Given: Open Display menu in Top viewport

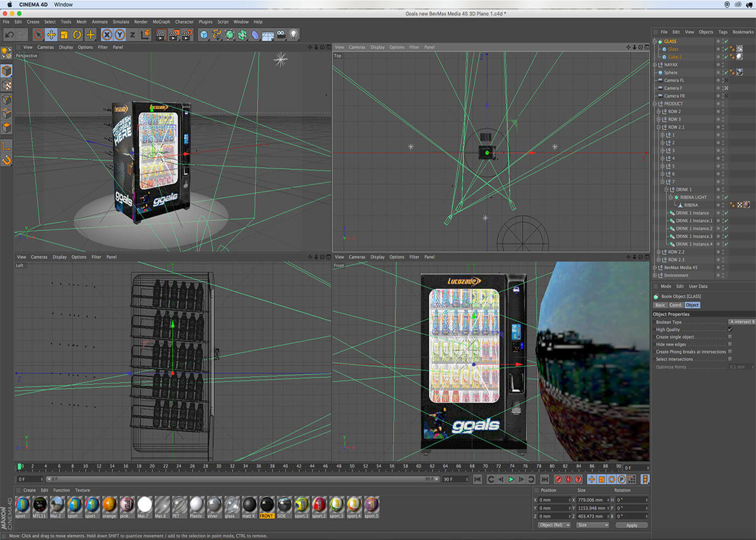Looking at the screenshot, I should pyautogui.click(x=377, y=48).
